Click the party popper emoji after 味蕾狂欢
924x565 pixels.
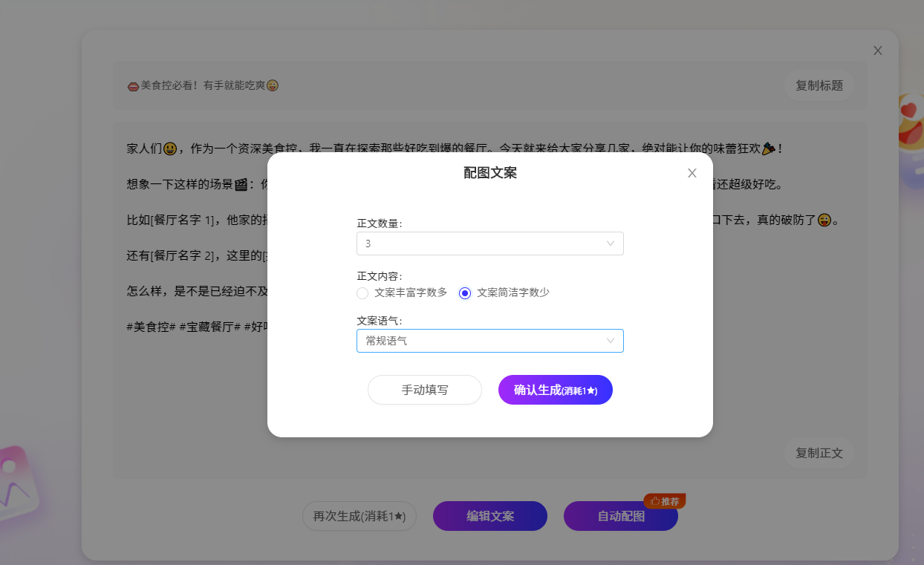769,148
